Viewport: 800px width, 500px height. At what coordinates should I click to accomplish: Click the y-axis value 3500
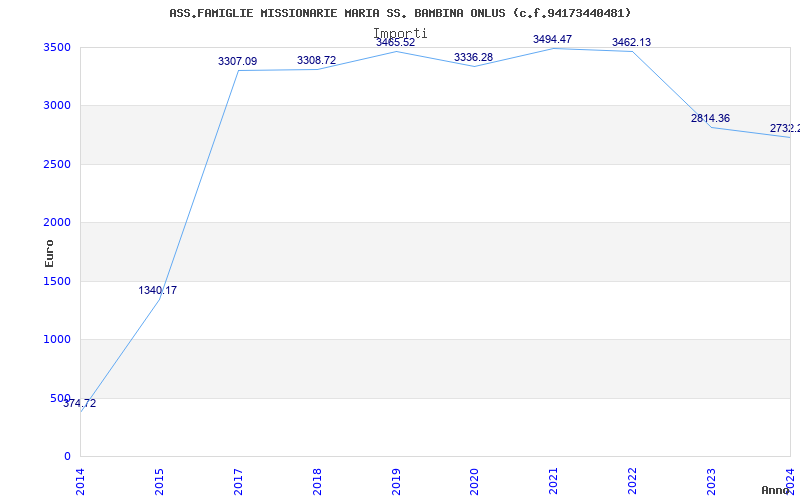(x=59, y=47)
